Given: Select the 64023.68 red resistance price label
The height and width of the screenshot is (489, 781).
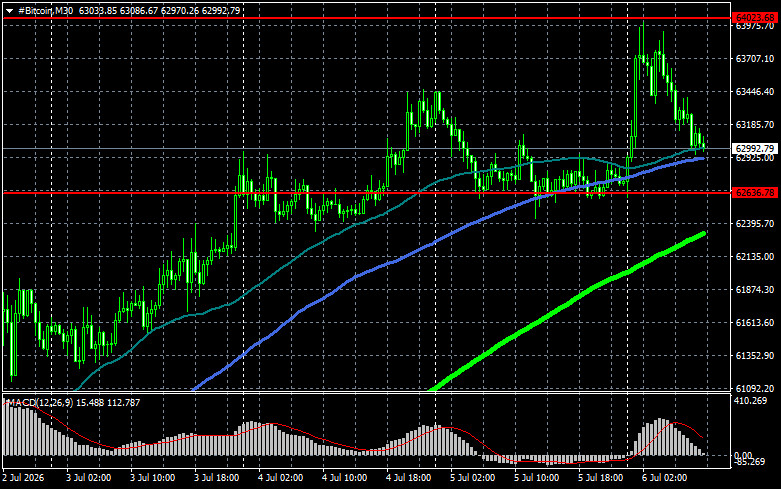Looking at the screenshot, I should coord(755,18).
